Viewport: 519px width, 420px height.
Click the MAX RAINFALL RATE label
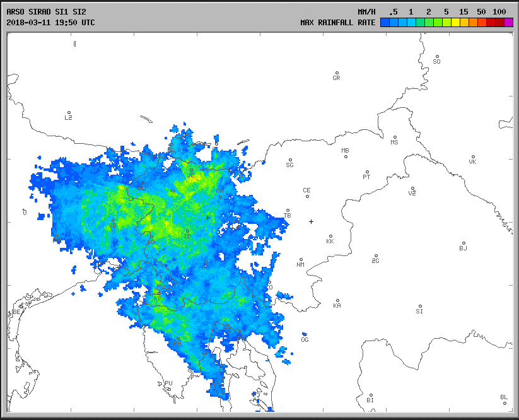337,23
